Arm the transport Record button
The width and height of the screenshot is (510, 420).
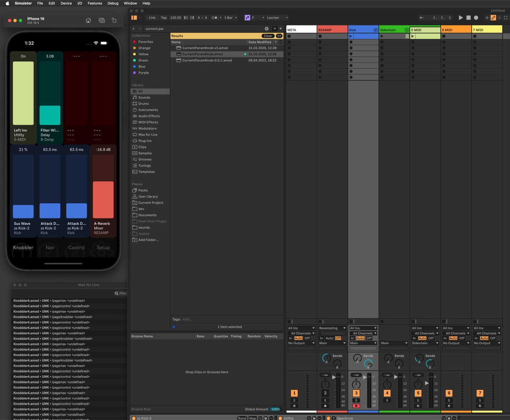pos(476,18)
